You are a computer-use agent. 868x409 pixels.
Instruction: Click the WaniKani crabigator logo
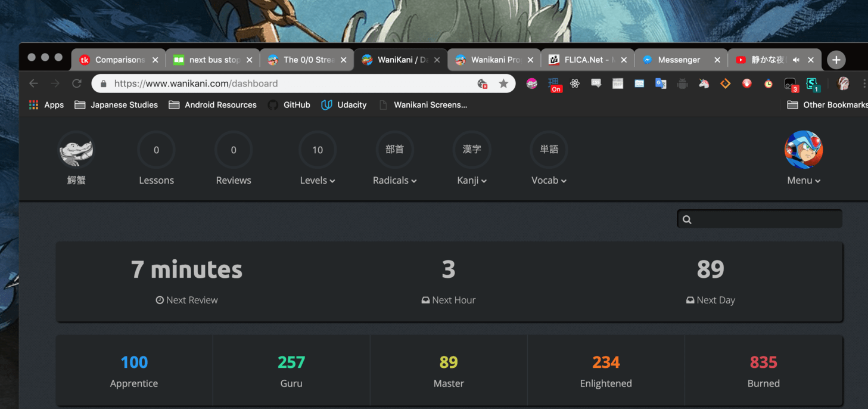click(76, 150)
